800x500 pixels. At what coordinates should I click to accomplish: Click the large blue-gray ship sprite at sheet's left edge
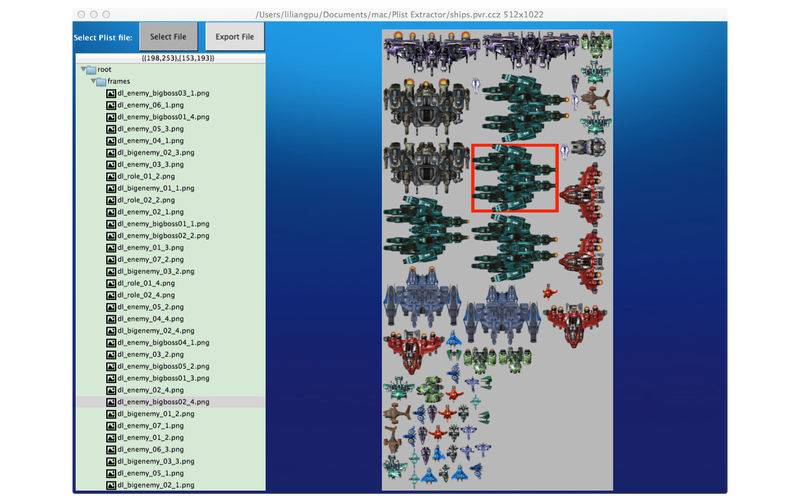[422, 297]
